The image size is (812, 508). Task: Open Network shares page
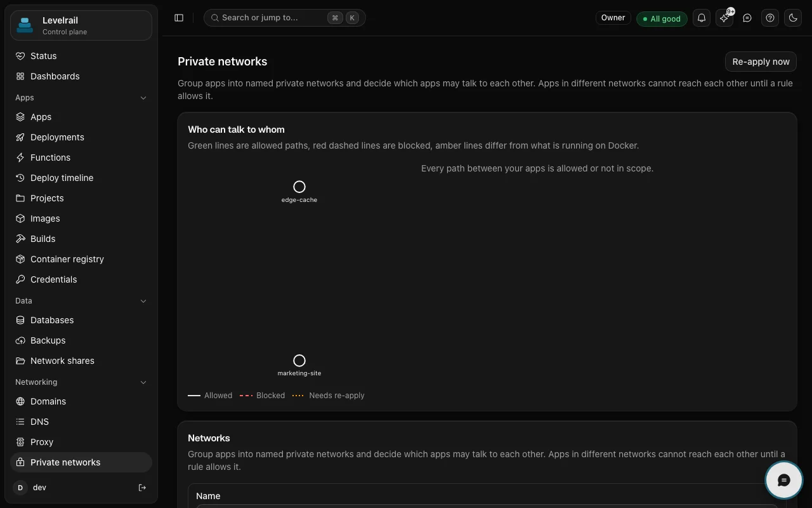tap(81, 361)
